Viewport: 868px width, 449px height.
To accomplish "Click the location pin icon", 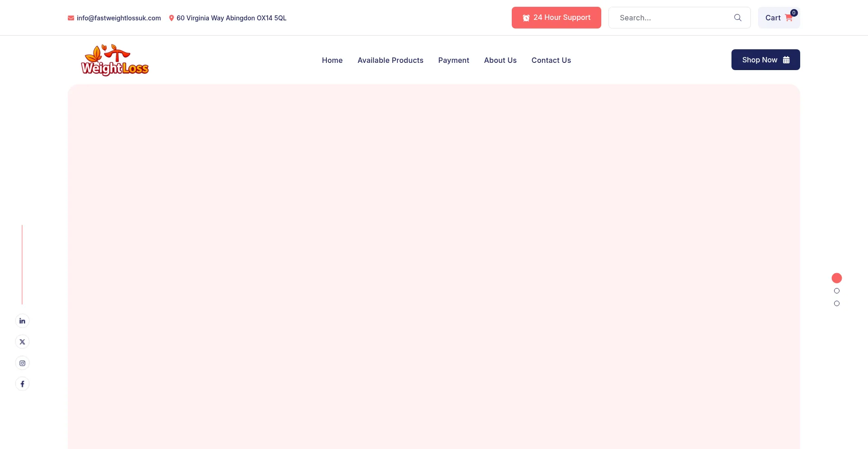I will click(171, 18).
